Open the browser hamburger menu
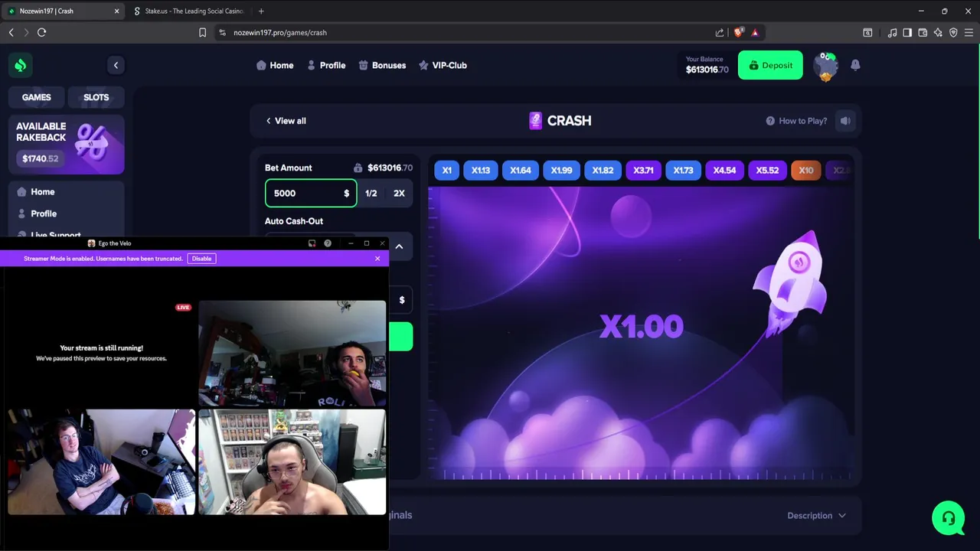Image resolution: width=980 pixels, height=551 pixels. [969, 33]
